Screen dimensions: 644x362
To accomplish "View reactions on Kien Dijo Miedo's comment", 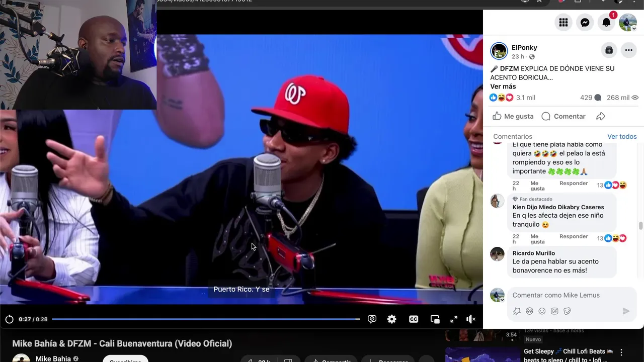I will pyautogui.click(x=612, y=238).
